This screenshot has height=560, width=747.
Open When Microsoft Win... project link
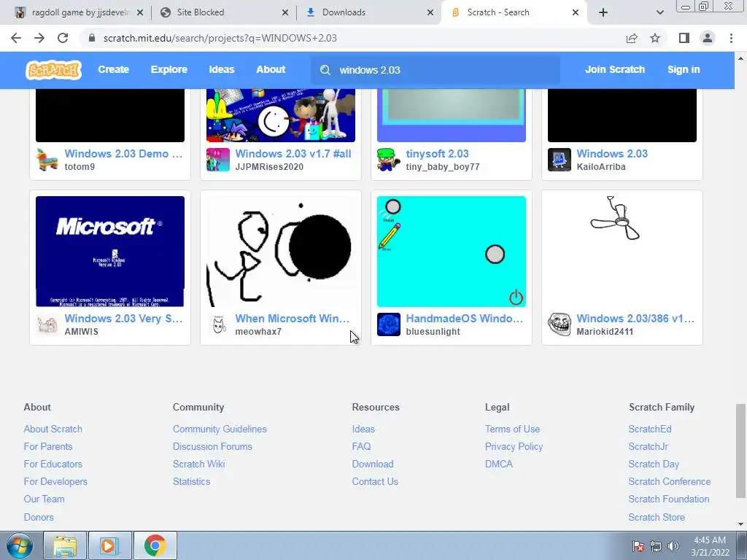click(x=292, y=319)
